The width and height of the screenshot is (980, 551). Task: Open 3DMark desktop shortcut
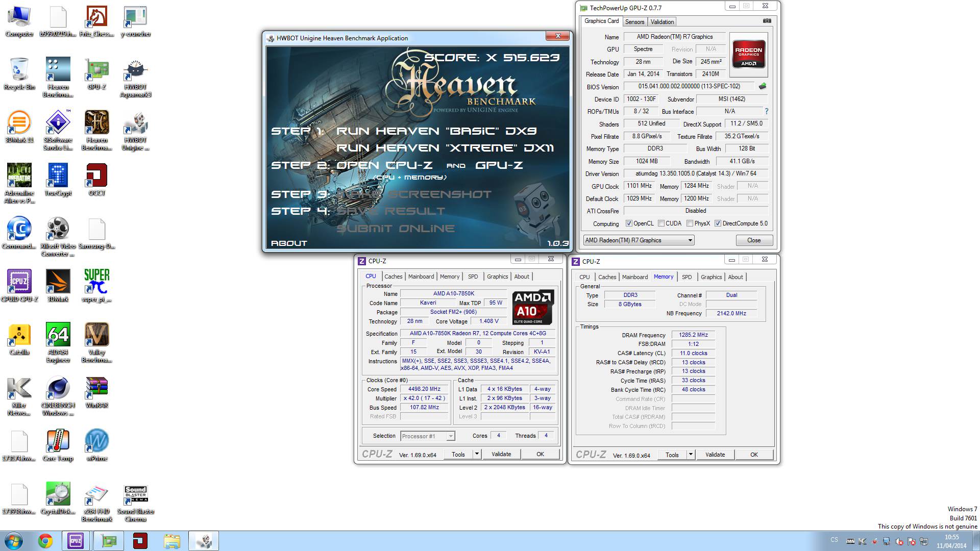(58, 286)
